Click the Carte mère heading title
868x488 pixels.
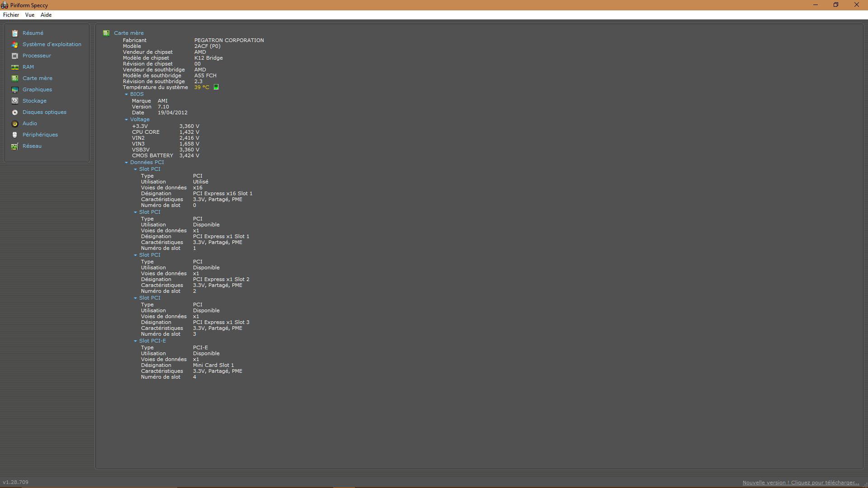[129, 33]
